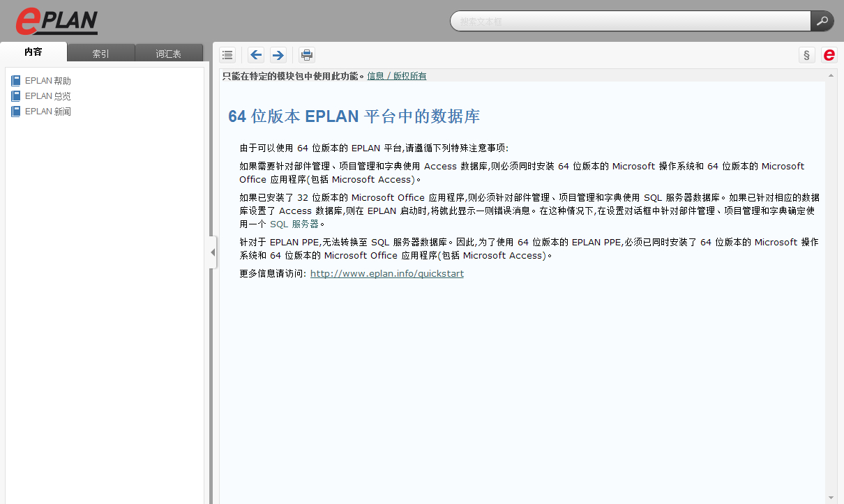Click the page heading 64 位版本 EPLAN 平台中的数据库

pyautogui.click(x=354, y=116)
